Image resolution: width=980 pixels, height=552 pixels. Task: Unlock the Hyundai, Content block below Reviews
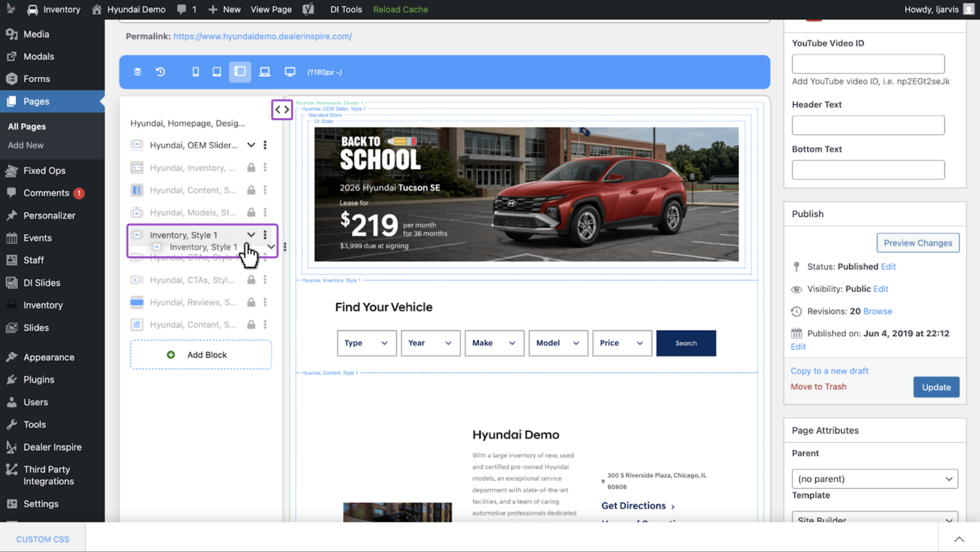point(251,324)
